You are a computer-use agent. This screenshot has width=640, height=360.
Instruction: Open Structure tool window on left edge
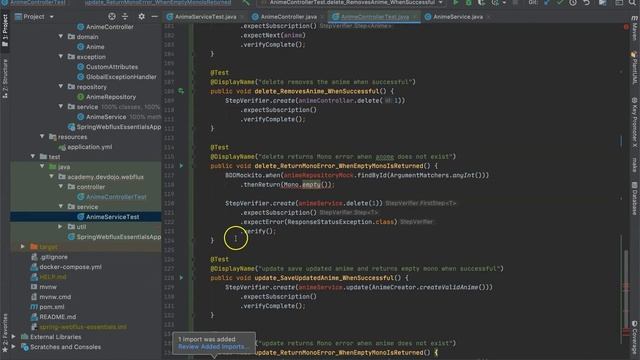point(5,79)
